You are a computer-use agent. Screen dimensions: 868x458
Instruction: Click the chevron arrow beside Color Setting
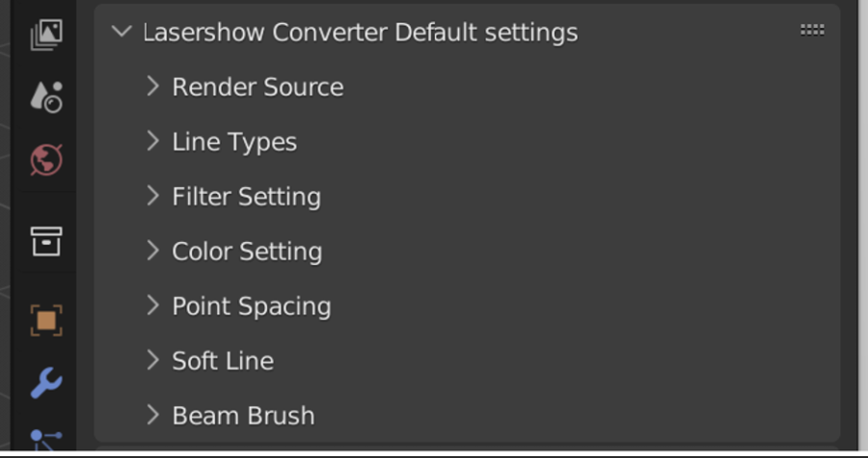point(152,252)
